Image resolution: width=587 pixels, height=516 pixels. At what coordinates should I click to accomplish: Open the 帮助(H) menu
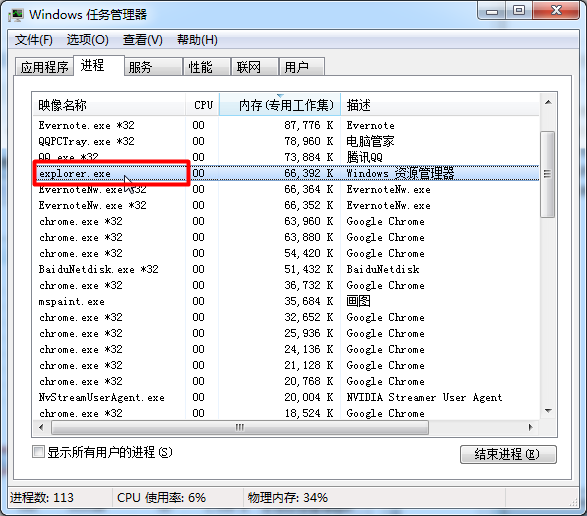pyautogui.click(x=197, y=40)
